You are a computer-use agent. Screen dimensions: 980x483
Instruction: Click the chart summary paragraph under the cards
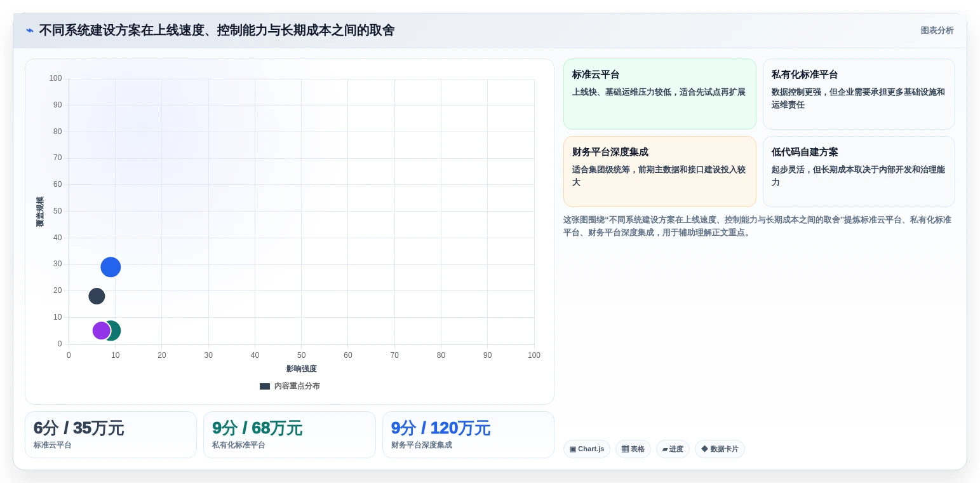pyautogui.click(x=758, y=226)
